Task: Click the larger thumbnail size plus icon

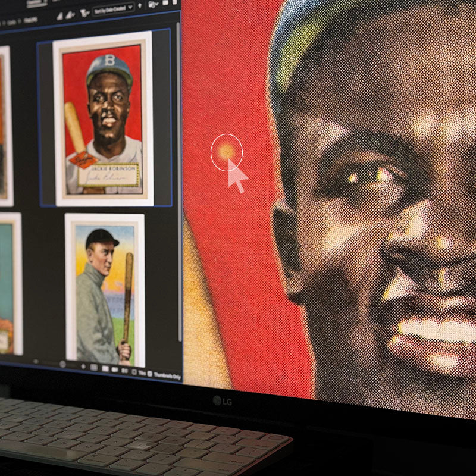Action: click(x=82, y=365)
